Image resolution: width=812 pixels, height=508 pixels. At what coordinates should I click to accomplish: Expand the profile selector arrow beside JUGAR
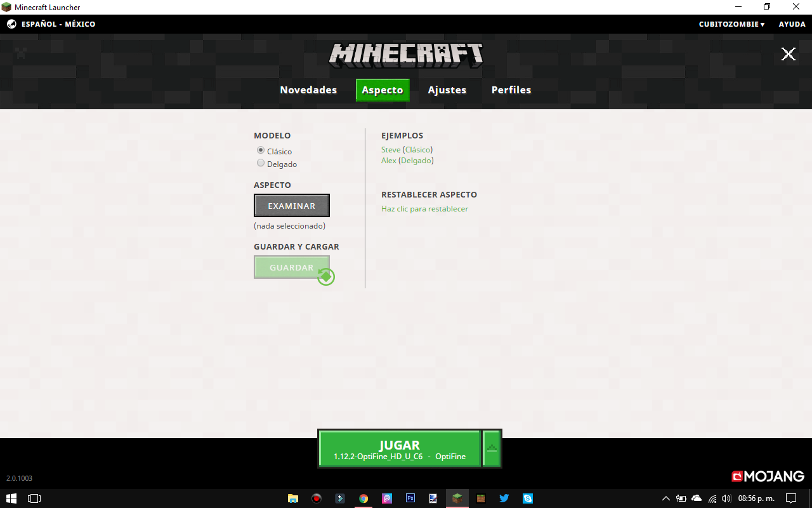coord(492,448)
